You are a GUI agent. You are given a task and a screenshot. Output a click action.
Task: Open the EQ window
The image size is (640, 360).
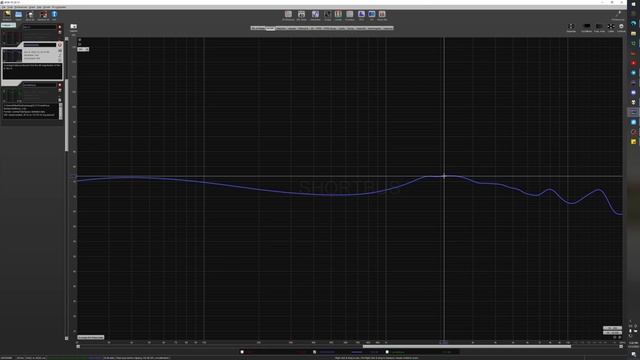click(371, 16)
